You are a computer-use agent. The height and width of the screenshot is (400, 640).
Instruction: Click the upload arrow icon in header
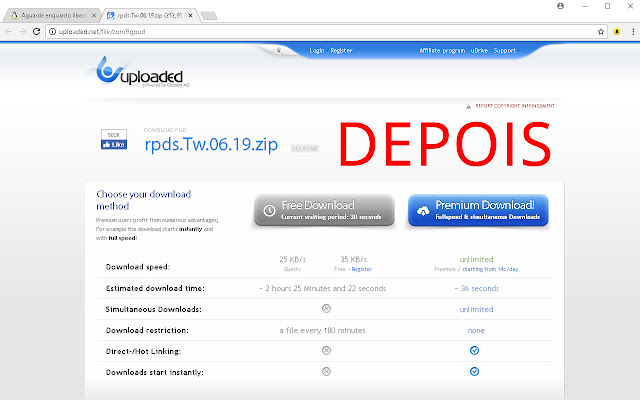(279, 50)
